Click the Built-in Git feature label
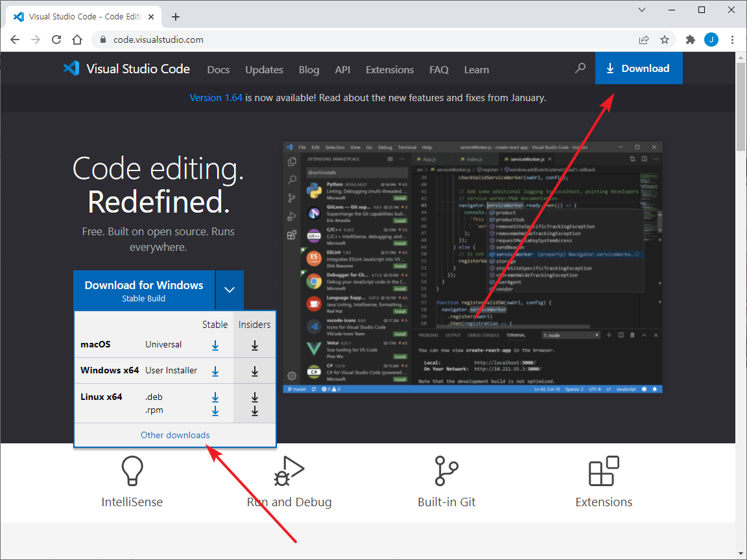Viewport: 747px width, 560px height. (446, 502)
